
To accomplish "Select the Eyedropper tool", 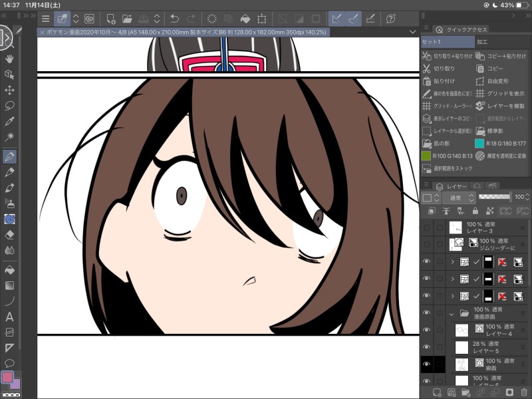I will click(x=9, y=121).
